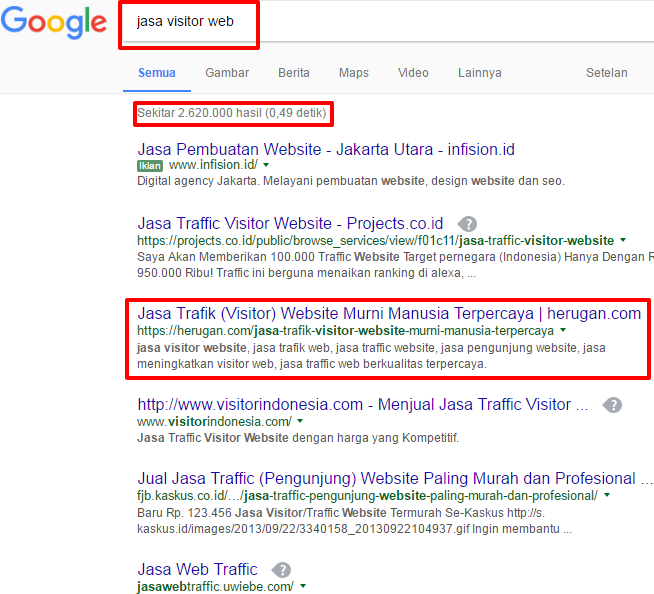Viewport: 654px width, 594px height.
Task: Click the search box with 'jasa visitor web'
Action: click(x=388, y=22)
